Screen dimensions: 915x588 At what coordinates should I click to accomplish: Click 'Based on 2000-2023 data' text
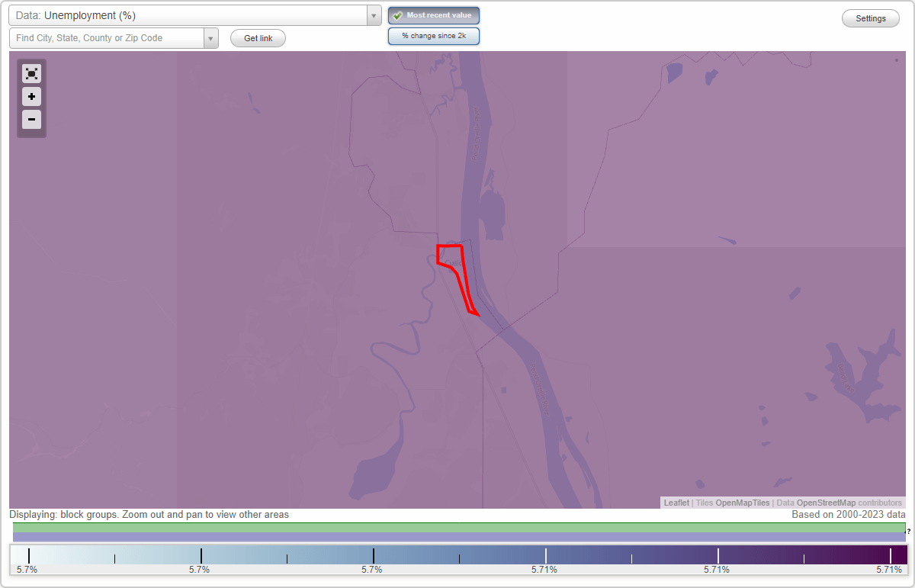tap(849, 515)
